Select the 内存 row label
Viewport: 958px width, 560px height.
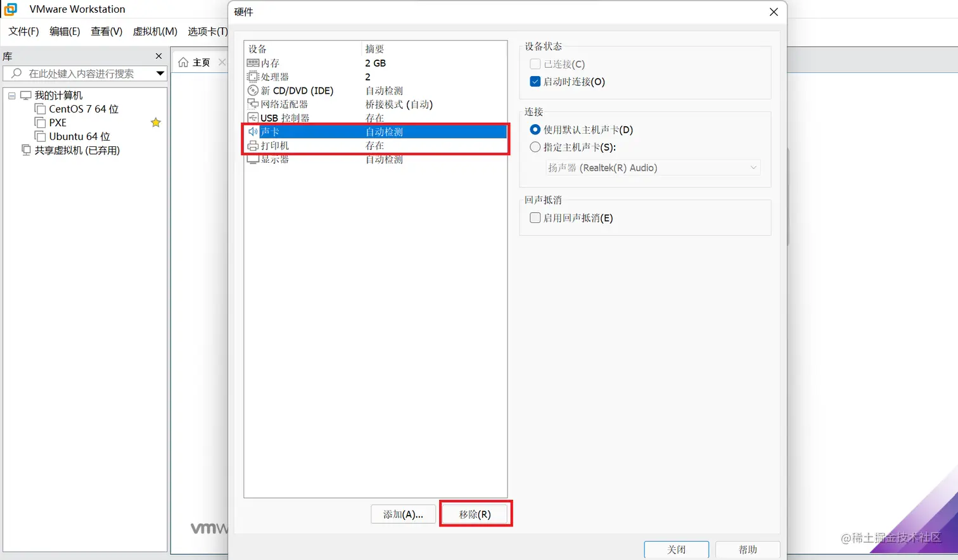271,63
